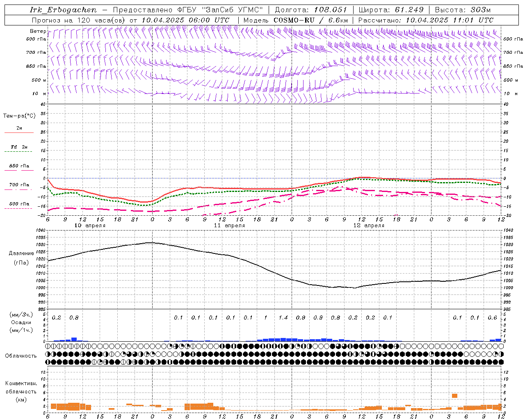Click computed time "10.04.2025 11:01 UTC"
The width and height of the screenshot is (525, 420).
(x=450, y=20)
